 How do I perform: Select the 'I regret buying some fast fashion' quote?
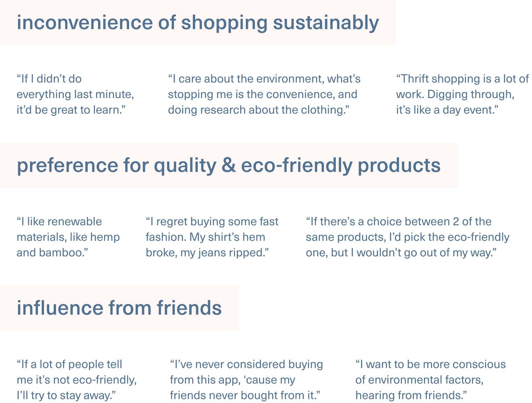(x=212, y=237)
